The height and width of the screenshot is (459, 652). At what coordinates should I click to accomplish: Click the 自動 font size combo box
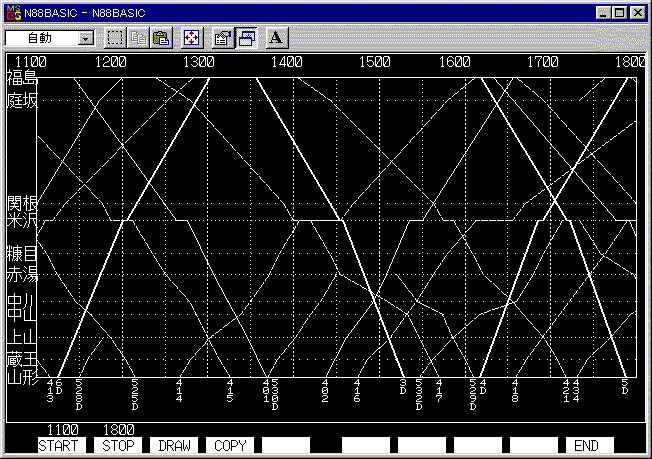coord(41,38)
